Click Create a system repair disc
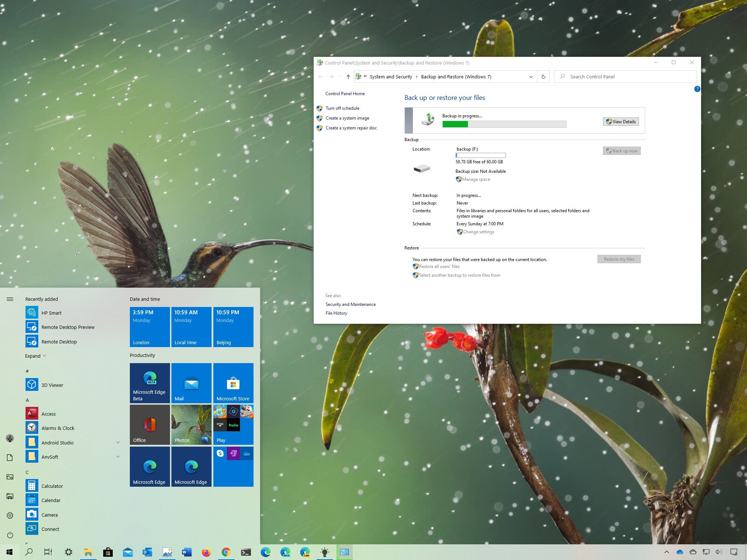The width and height of the screenshot is (747, 560). (351, 127)
